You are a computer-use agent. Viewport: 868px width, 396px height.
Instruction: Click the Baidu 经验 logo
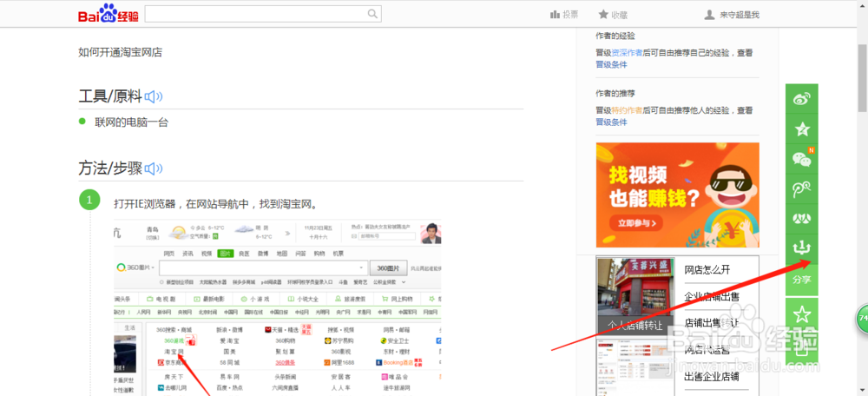pos(108,14)
